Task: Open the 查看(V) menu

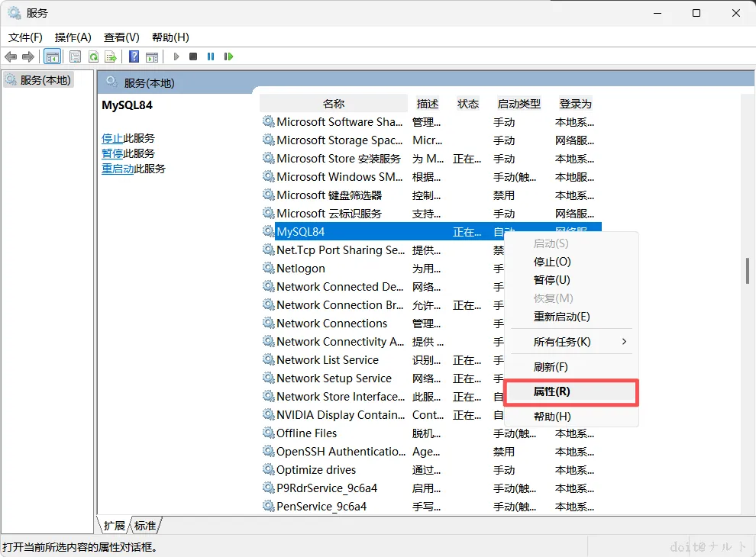Action: pyautogui.click(x=121, y=37)
